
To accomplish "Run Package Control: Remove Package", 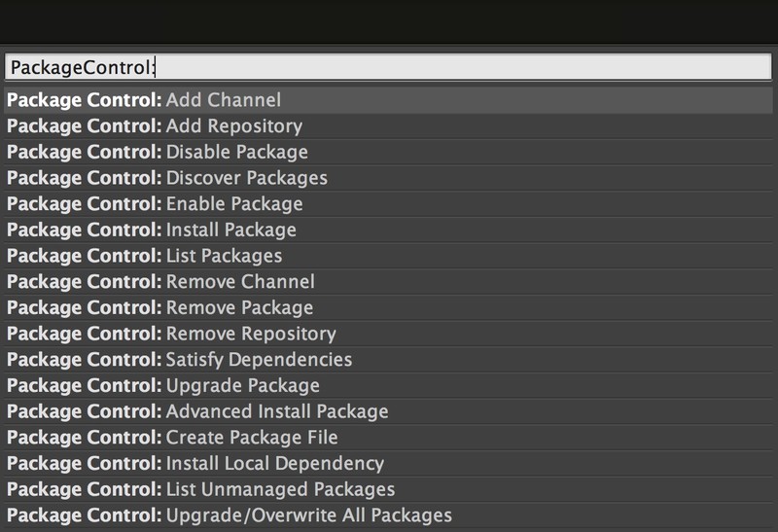I will 388,307.
